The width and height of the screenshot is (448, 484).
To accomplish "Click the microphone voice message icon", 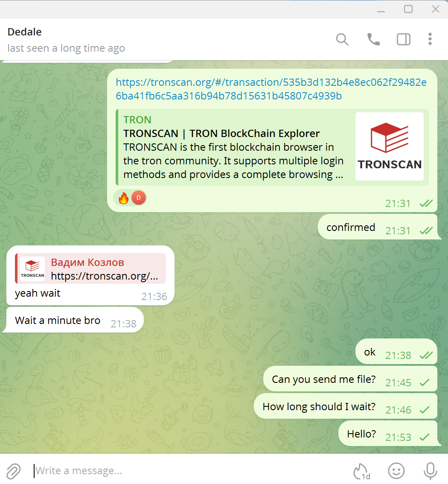I will pos(430,471).
